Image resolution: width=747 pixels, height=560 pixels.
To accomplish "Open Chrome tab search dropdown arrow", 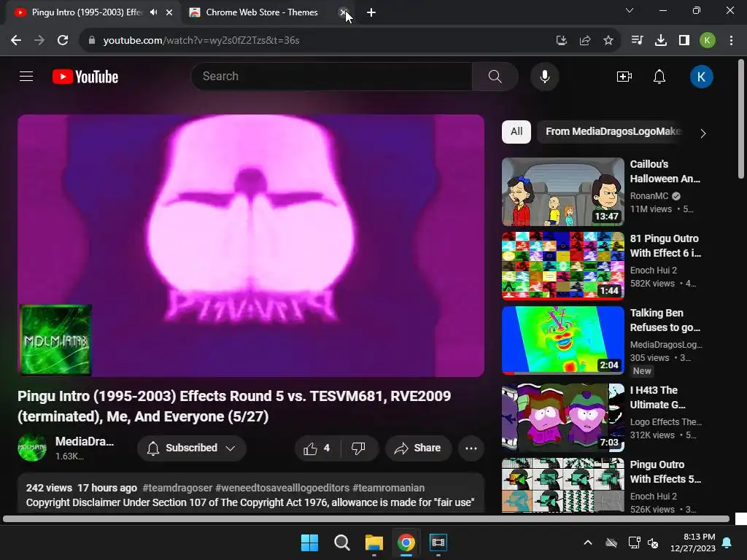I will (630, 10).
